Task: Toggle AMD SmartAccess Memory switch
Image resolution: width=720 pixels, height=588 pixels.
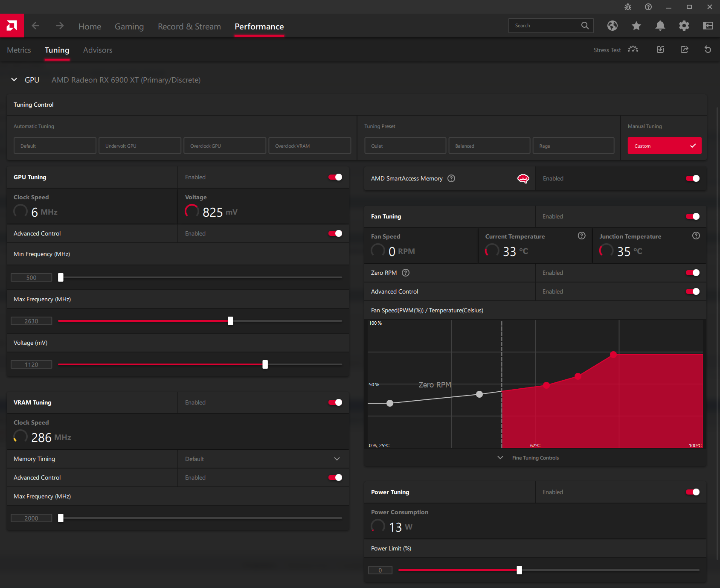Action: click(693, 178)
